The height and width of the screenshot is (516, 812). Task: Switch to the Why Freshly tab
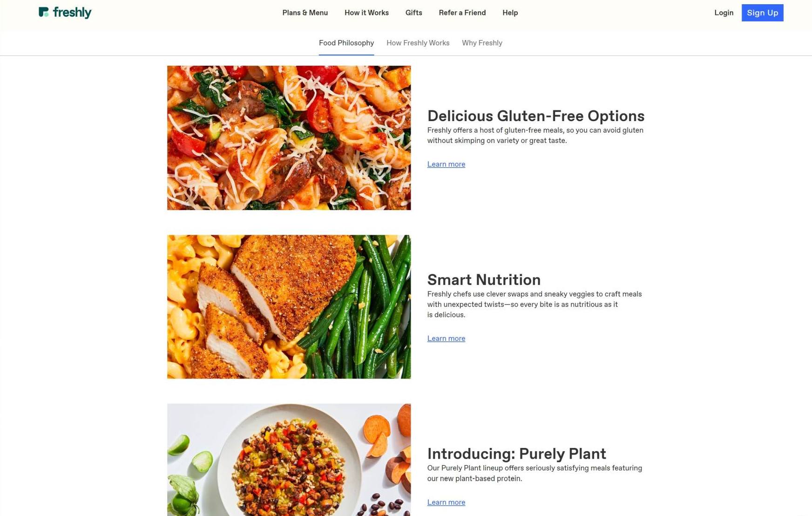pos(482,43)
